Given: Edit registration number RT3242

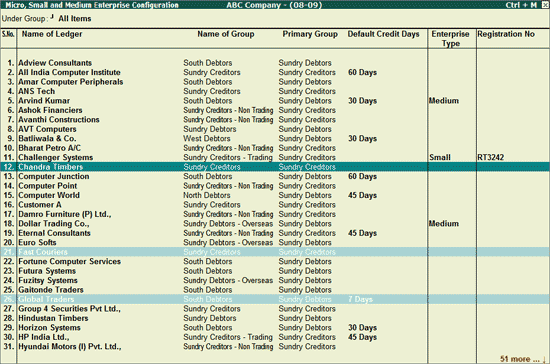Looking at the screenshot, I should point(491,157).
